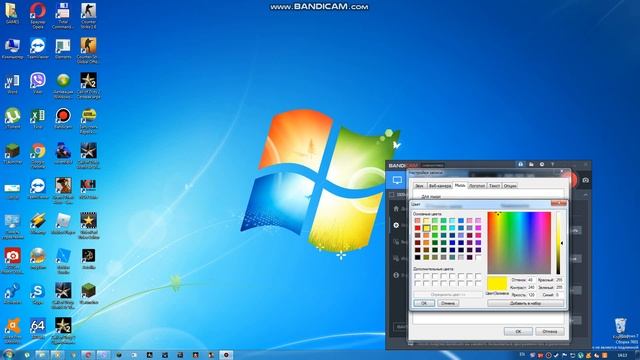Switch to the Веб-камера tab

[x=440, y=186]
